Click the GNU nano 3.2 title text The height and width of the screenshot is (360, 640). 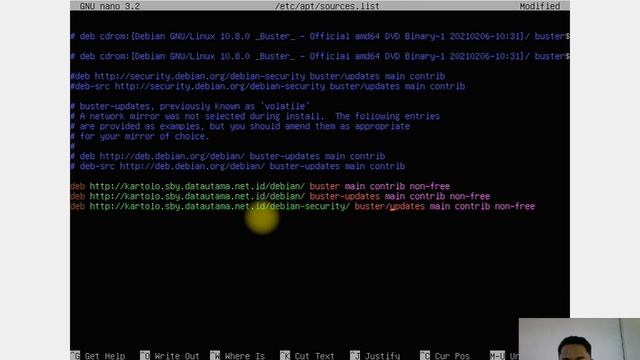tap(110, 6)
